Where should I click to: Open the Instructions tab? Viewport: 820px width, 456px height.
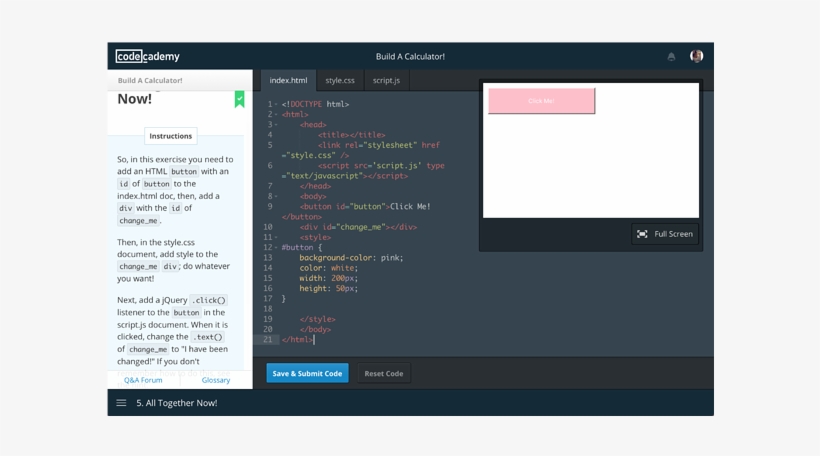pos(170,136)
